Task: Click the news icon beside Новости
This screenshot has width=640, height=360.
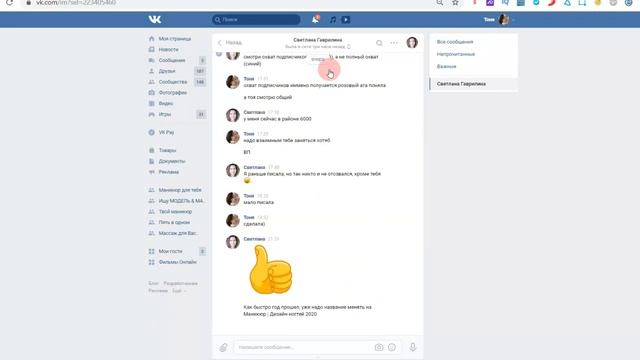Action: coord(151,49)
